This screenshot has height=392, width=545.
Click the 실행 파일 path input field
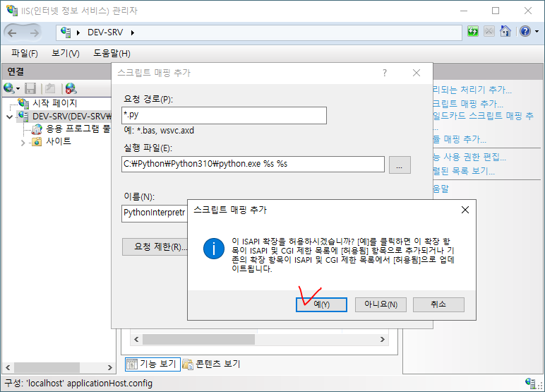(253, 164)
